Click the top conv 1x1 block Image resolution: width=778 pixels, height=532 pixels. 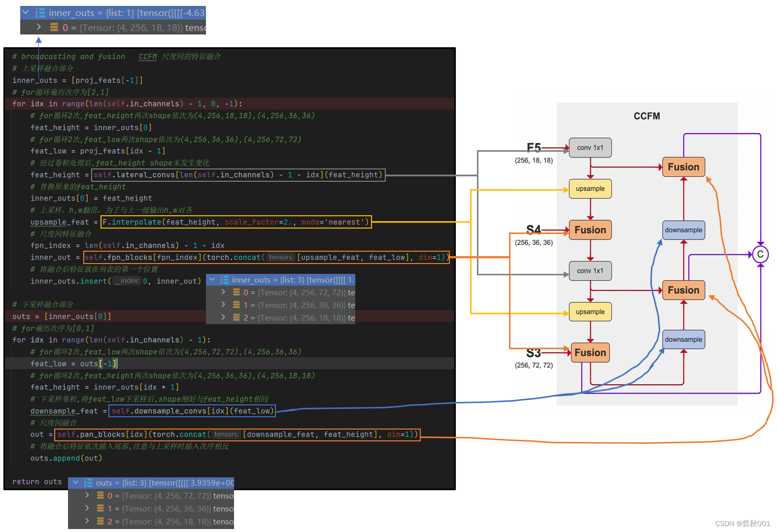[x=590, y=148]
